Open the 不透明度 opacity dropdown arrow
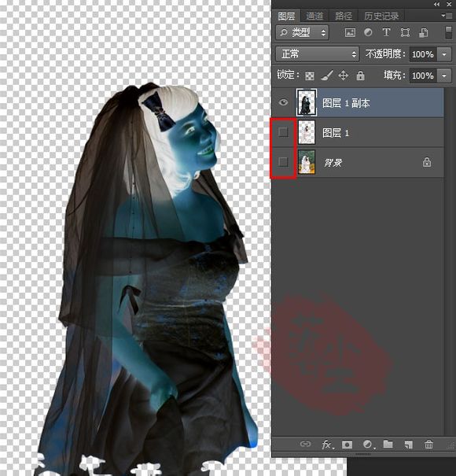 pos(444,54)
